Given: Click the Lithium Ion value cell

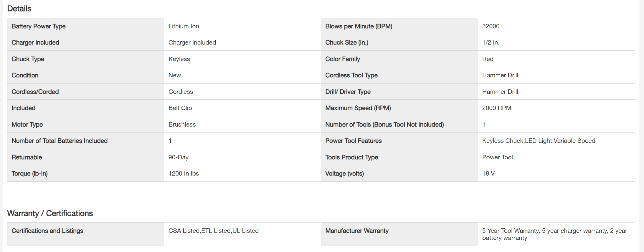Looking at the screenshot, I should [x=184, y=26].
